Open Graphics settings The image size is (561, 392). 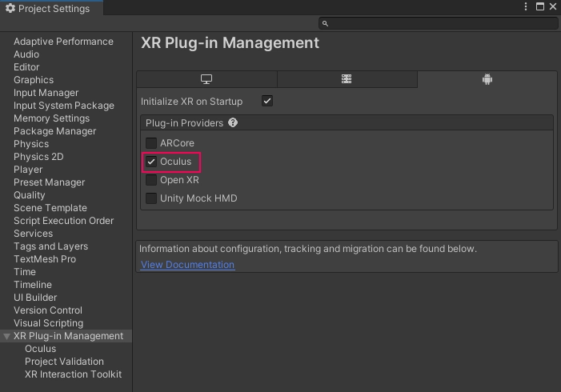(34, 80)
